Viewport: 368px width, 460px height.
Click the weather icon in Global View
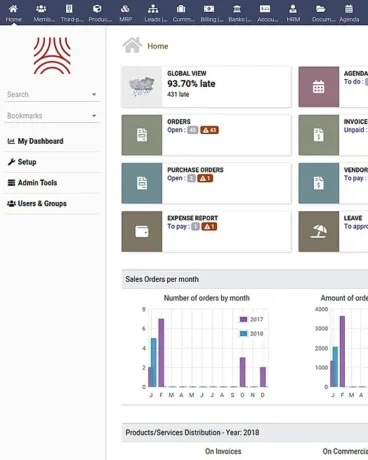142,87
